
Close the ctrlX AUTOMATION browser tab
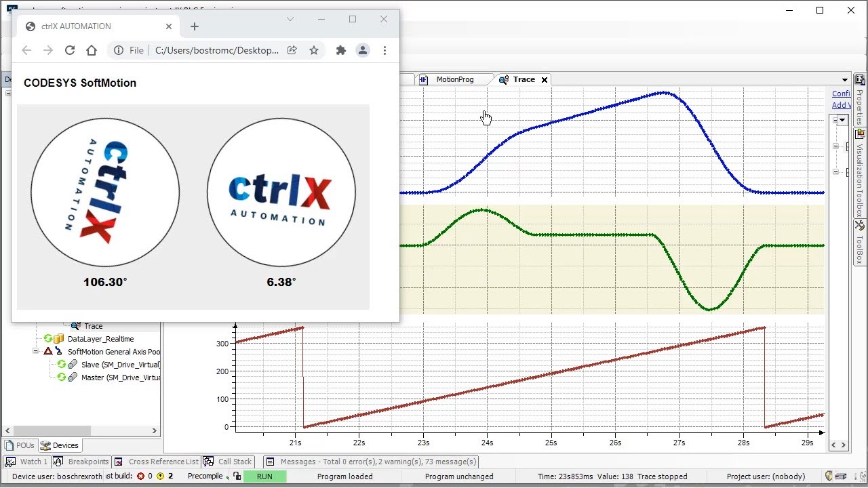[168, 26]
